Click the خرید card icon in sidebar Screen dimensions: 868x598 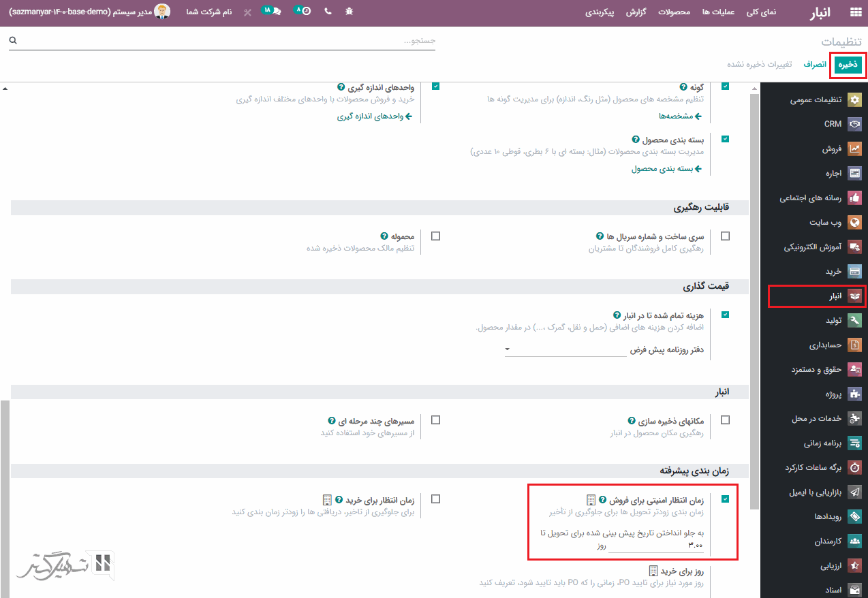pyautogui.click(x=854, y=271)
